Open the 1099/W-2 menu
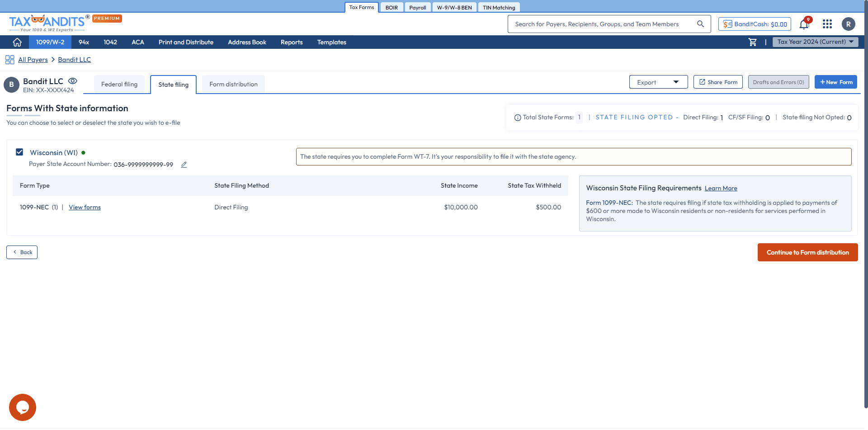868x430 pixels. [50, 42]
